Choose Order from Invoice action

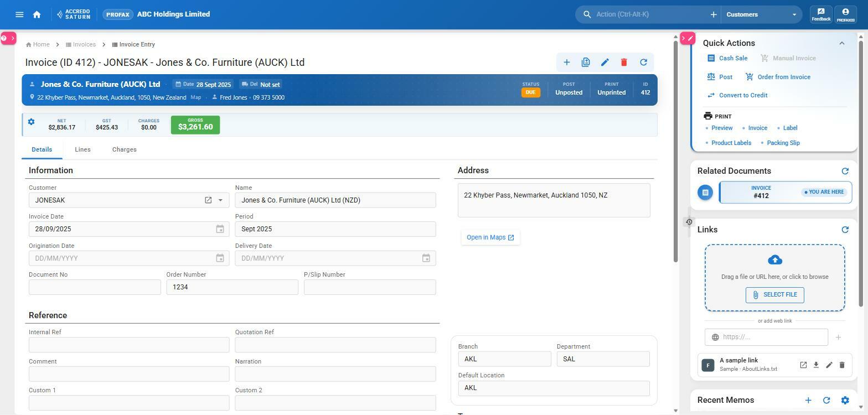coord(778,77)
